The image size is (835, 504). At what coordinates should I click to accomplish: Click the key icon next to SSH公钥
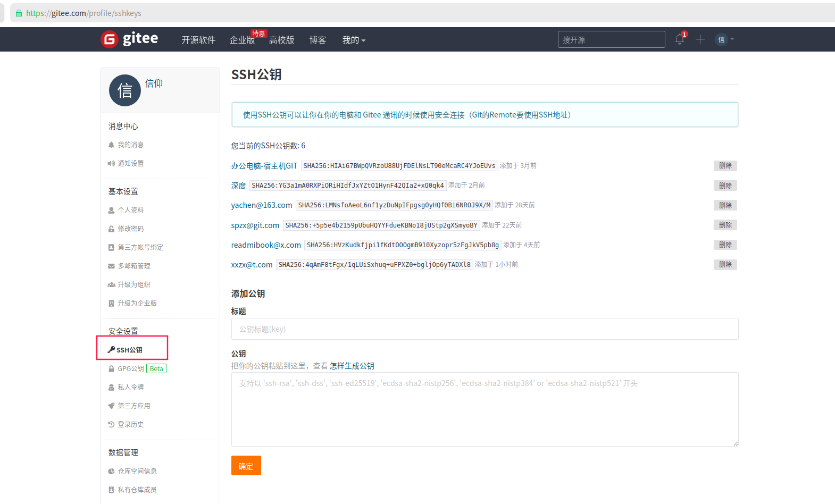click(111, 349)
